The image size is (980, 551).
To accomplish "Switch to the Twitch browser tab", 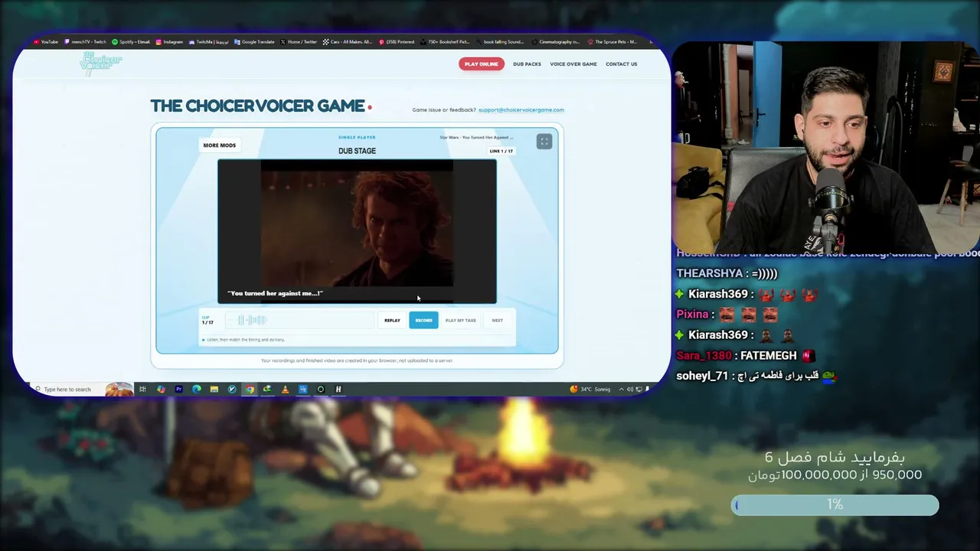I will click(x=85, y=42).
